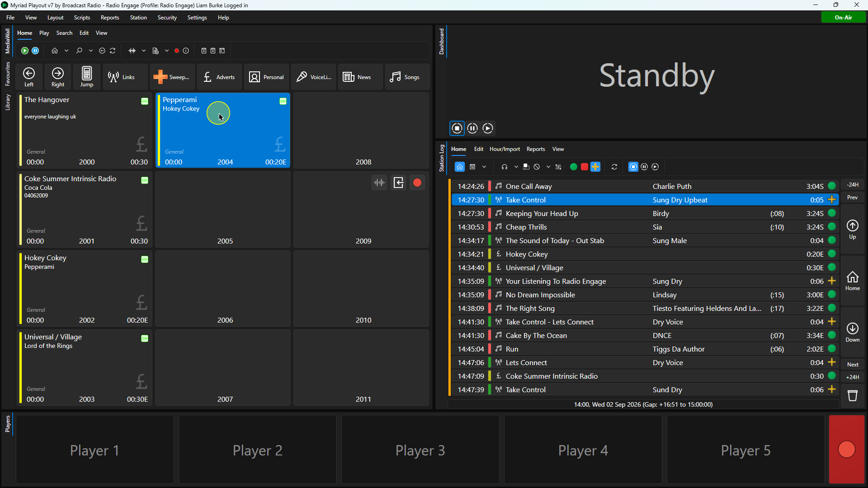Open the Songs category on MediaWall
The width and height of the screenshot is (868, 488).
point(406,77)
